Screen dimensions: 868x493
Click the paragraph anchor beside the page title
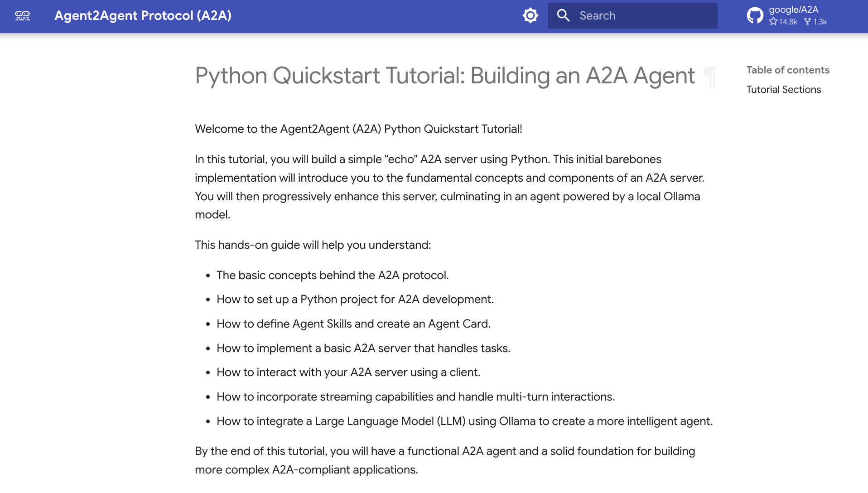710,76
